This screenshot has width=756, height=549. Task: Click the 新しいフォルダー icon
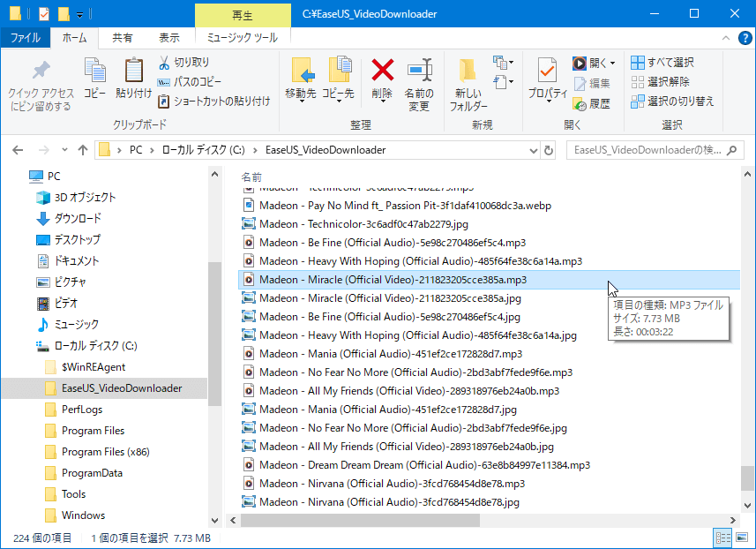468,71
